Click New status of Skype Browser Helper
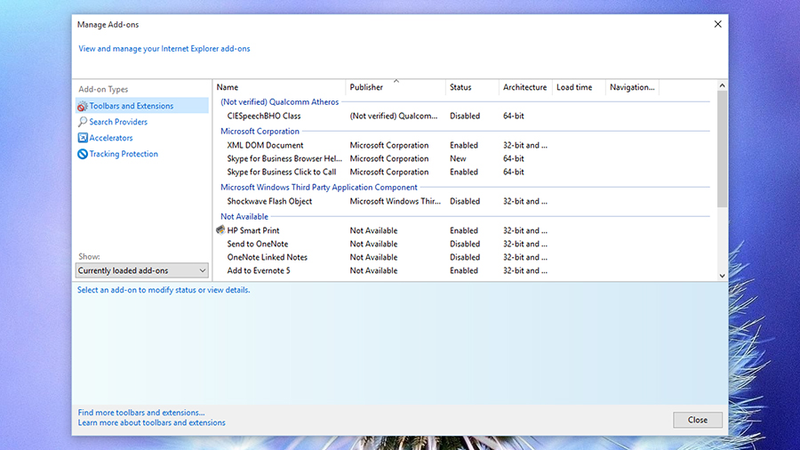Screen dimensions: 800x450 tap(458, 159)
